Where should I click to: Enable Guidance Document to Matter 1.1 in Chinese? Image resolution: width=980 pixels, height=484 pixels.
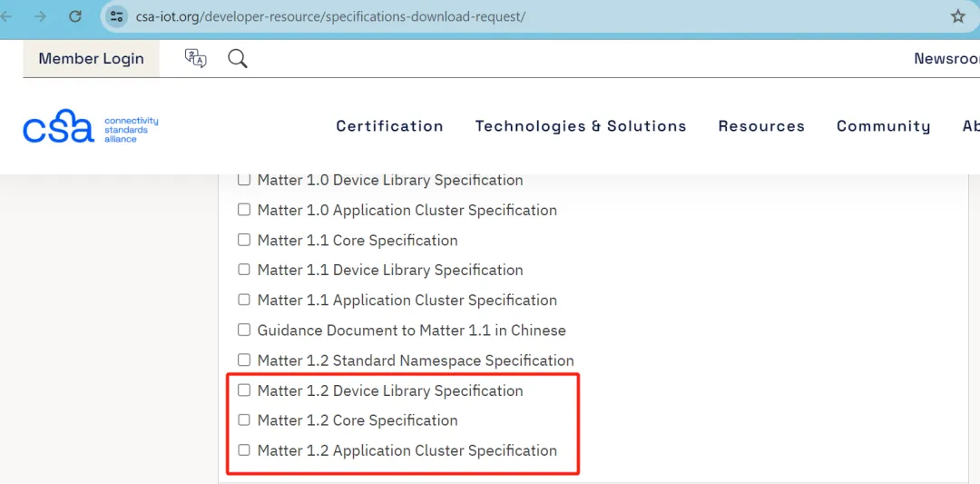pyautogui.click(x=244, y=331)
